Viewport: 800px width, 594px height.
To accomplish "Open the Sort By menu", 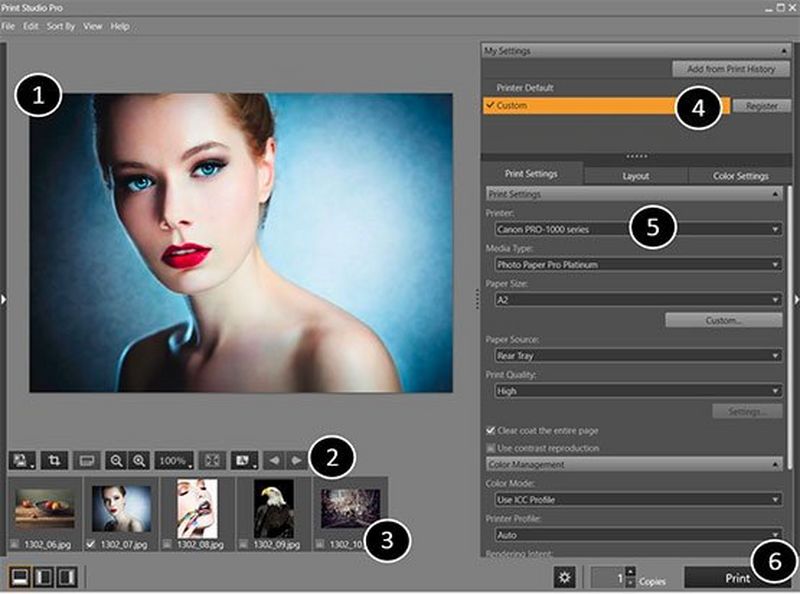I will tap(60, 24).
